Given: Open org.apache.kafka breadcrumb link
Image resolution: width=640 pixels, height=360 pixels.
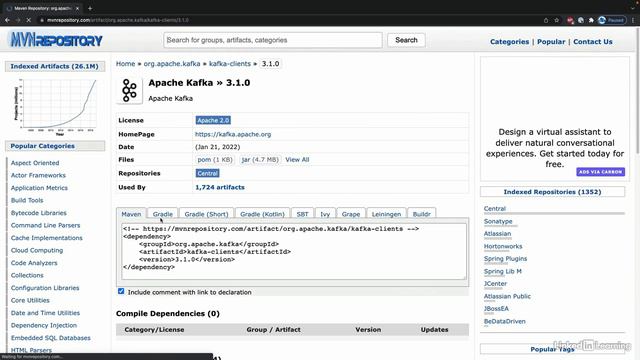Looking at the screenshot, I should click(x=172, y=64).
